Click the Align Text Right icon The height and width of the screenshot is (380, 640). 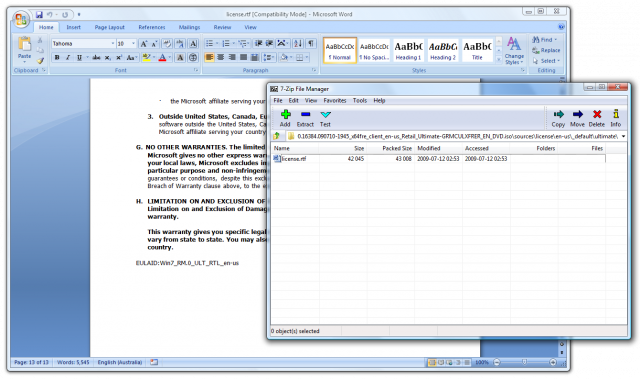pyautogui.click(x=232, y=58)
